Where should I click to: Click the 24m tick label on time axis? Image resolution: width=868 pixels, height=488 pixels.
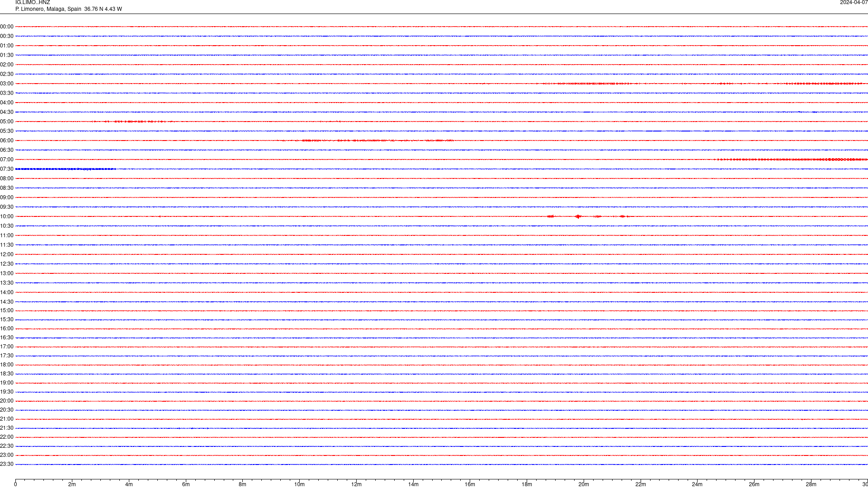click(697, 484)
